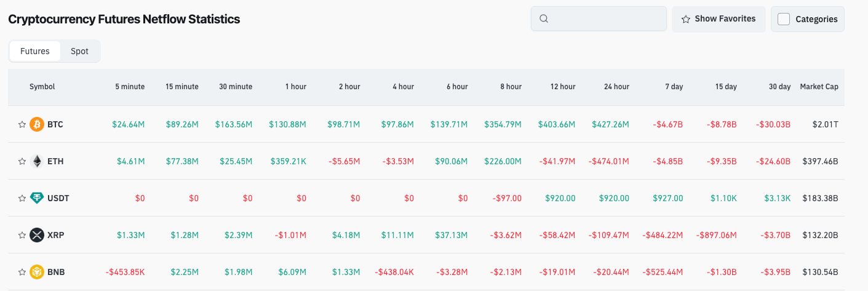Screen dimensions: 868x291
Task: Click the BNB coin logo
Action: (37, 272)
